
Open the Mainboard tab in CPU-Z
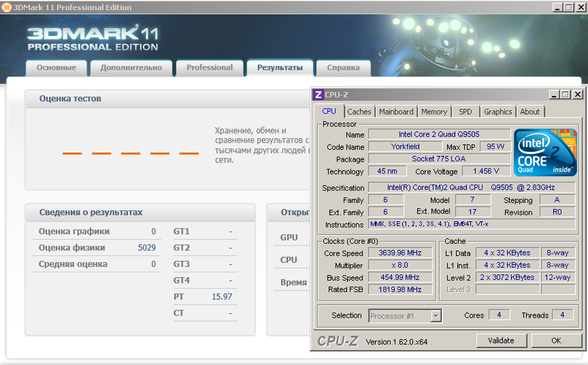pos(396,112)
